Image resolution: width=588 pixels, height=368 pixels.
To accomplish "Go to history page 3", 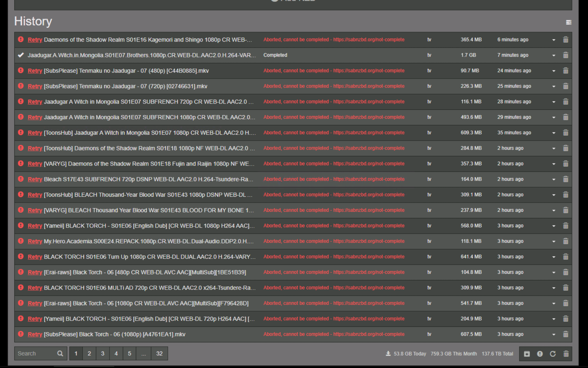I will [x=103, y=354].
